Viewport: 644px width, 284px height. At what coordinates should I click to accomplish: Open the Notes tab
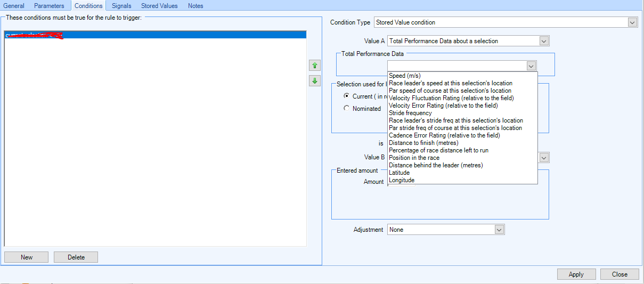click(x=195, y=6)
